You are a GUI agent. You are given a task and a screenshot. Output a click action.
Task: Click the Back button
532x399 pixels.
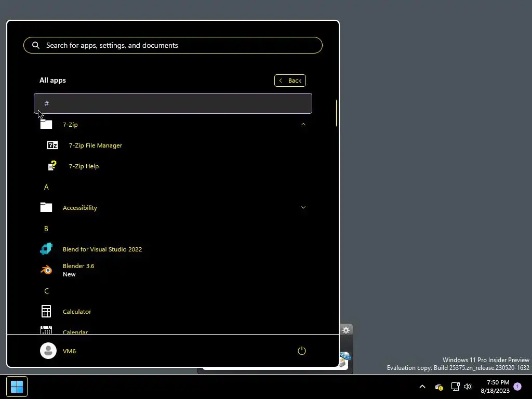(290, 81)
